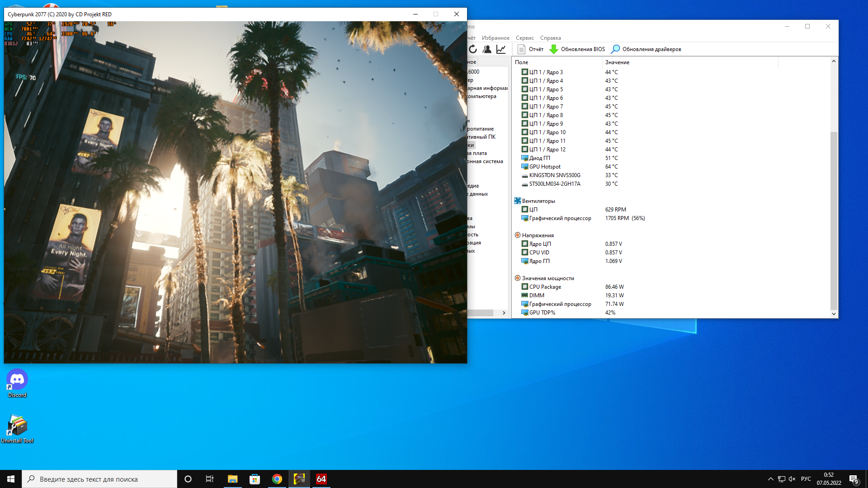Open the Discord desktop shortcut
The image size is (868, 488).
click(x=17, y=383)
